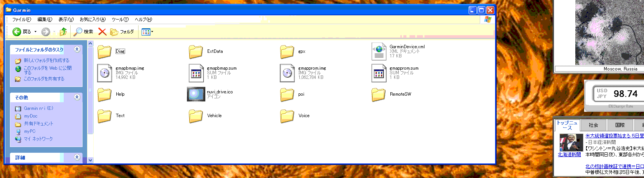Switch to トップニュース tab in news gadget
The height and width of the screenshot is (178, 644).
tap(567, 125)
